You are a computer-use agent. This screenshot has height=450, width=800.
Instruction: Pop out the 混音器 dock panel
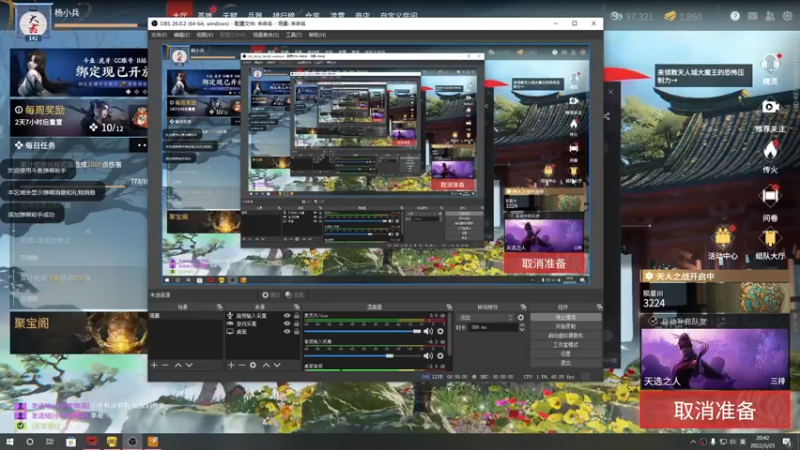click(449, 307)
